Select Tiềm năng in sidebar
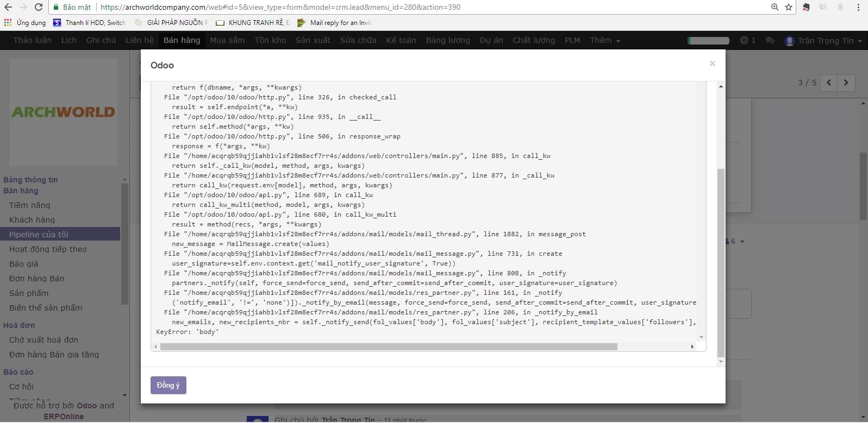Screen dimensions: 868x423 tap(30, 205)
